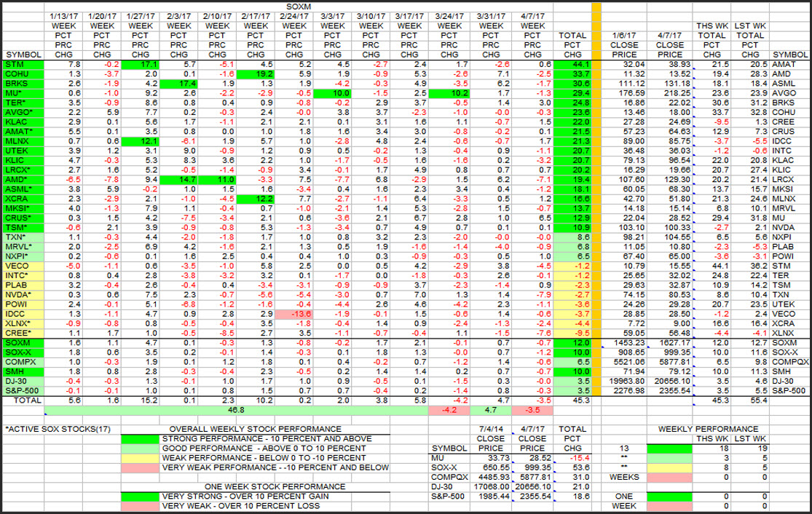812x514 pixels.
Task: Click the CREE* symbol in left column
Action: pos(18,332)
